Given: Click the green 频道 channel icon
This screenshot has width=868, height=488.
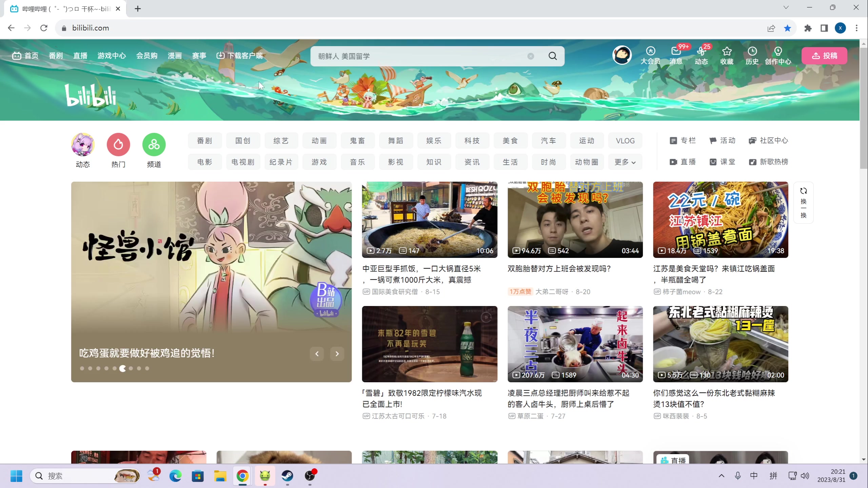Looking at the screenshot, I should point(154,145).
